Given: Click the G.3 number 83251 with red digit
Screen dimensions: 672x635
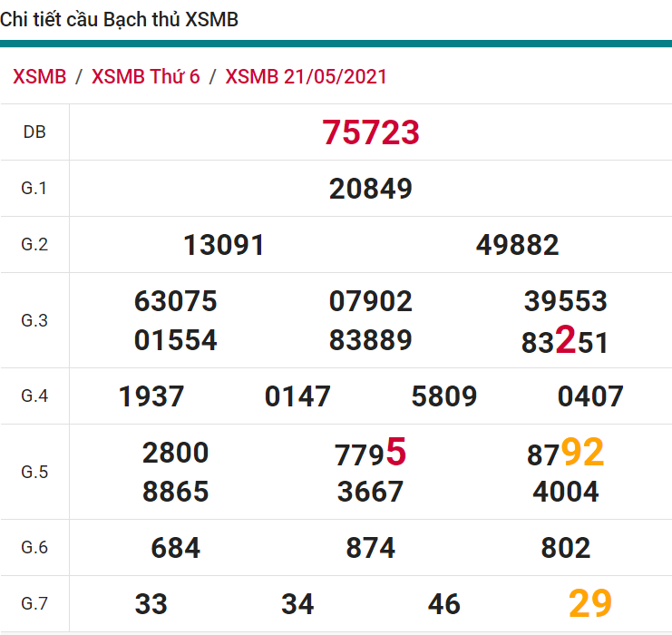Looking at the screenshot, I should (x=565, y=342).
